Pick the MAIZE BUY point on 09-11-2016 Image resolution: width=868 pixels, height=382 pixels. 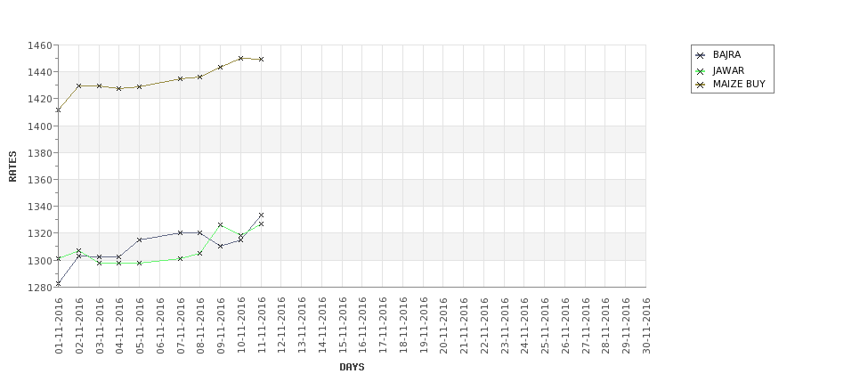point(220,67)
